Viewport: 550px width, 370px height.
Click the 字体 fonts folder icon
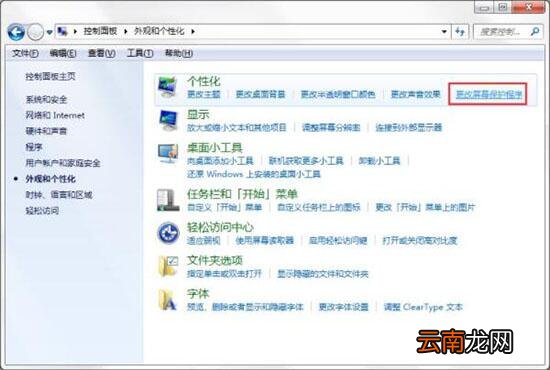(167, 300)
